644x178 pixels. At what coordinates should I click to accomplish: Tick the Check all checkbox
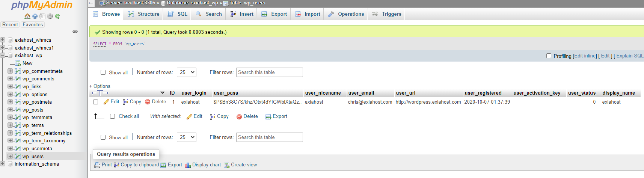[x=112, y=116]
